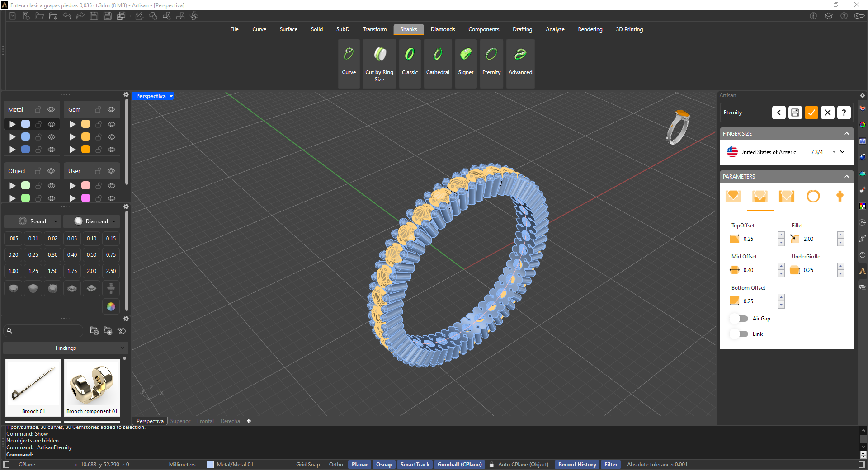Open the Perspectiva viewport menu arrow

click(x=171, y=96)
